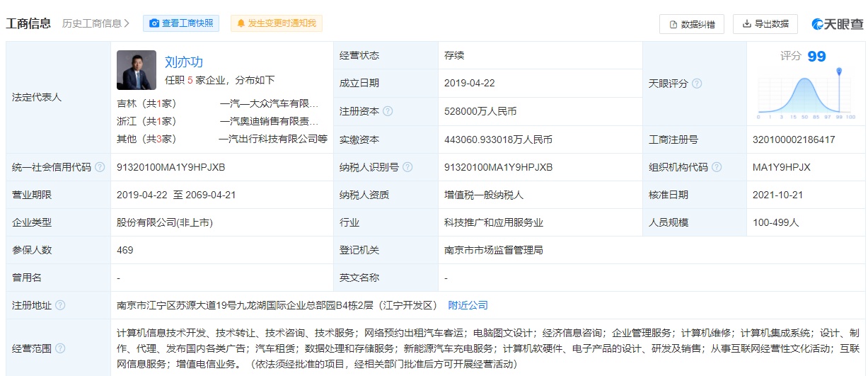868x376 pixels.
Task: Select registration number 320100002186417
Action: pyautogui.click(x=794, y=139)
